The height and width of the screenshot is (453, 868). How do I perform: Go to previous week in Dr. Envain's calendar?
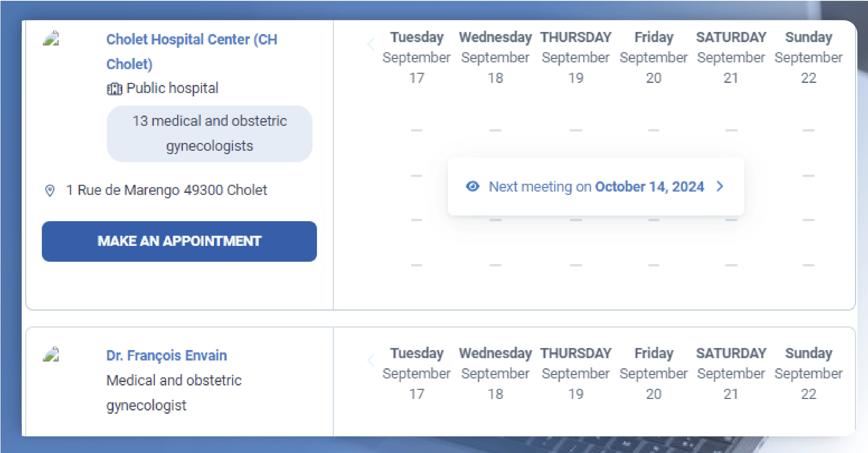(x=371, y=360)
